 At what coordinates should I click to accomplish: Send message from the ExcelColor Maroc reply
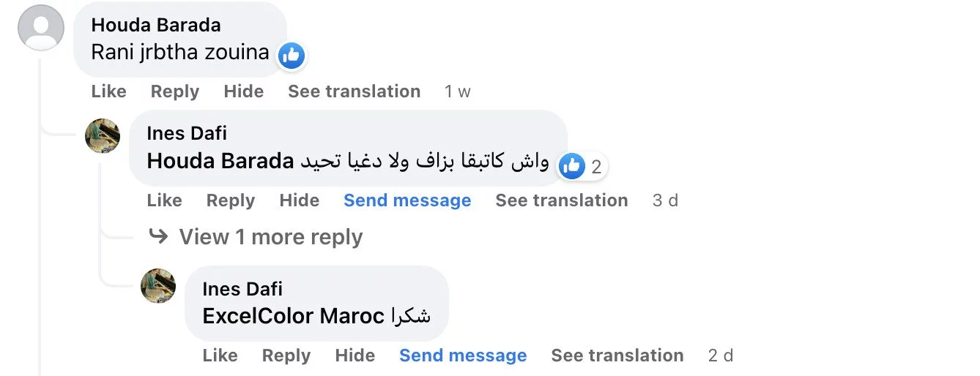(463, 356)
